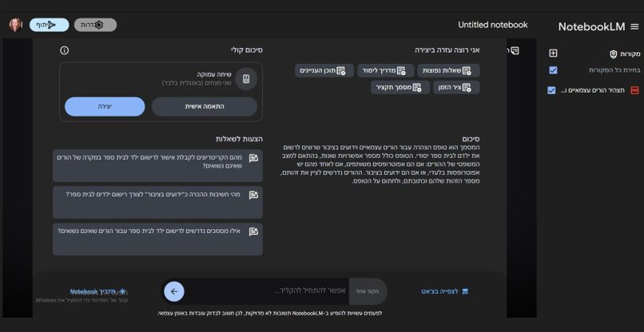Generate a 'מדריך לימוד' study guide

386,70
